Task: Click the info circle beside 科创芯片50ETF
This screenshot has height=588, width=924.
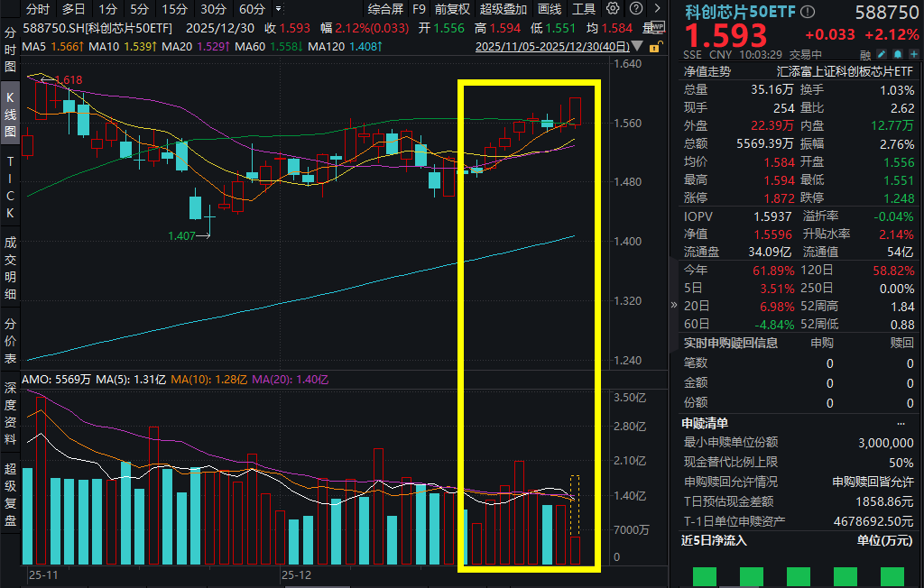Action: pyautogui.click(x=806, y=12)
